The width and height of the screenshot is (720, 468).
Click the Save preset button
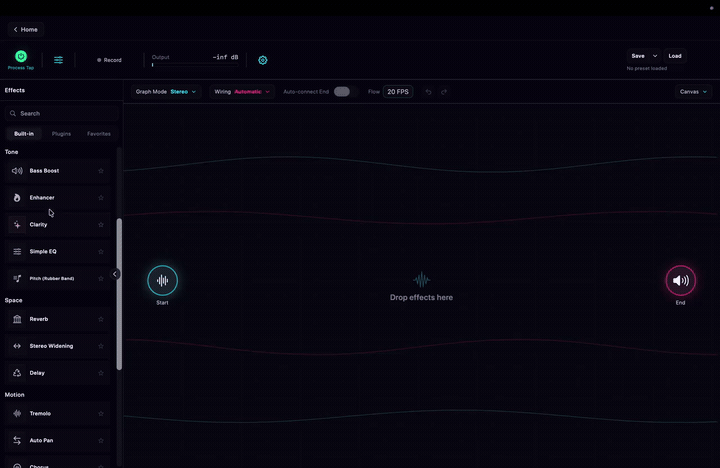pos(638,56)
